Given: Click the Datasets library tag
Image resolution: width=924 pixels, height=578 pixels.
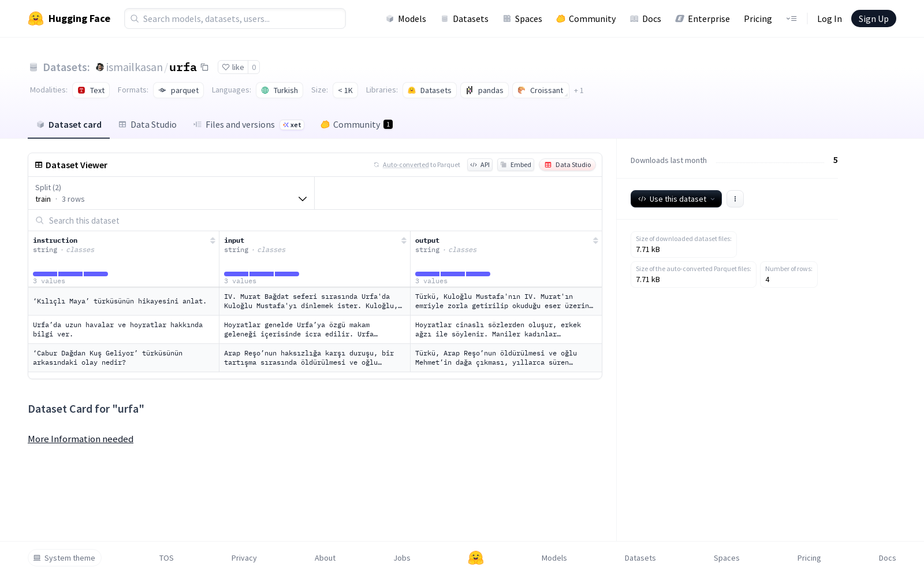Looking at the screenshot, I should pos(430,90).
